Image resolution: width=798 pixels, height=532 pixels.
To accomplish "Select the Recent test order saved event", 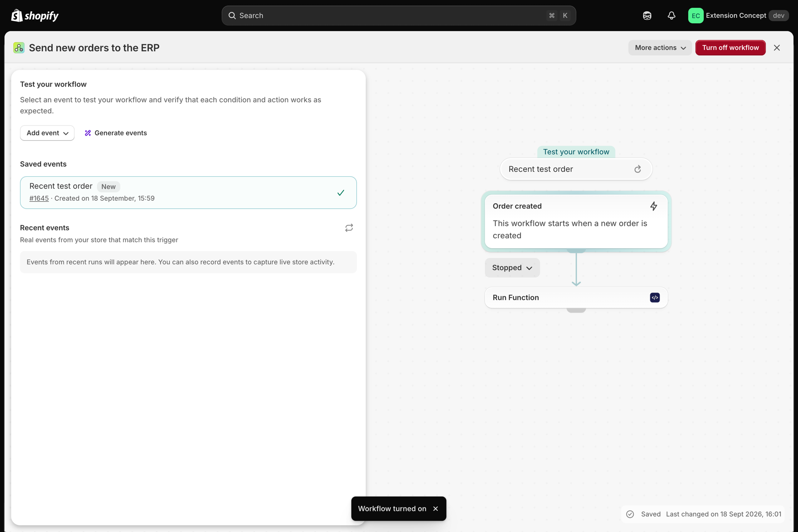I will pos(188,192).
